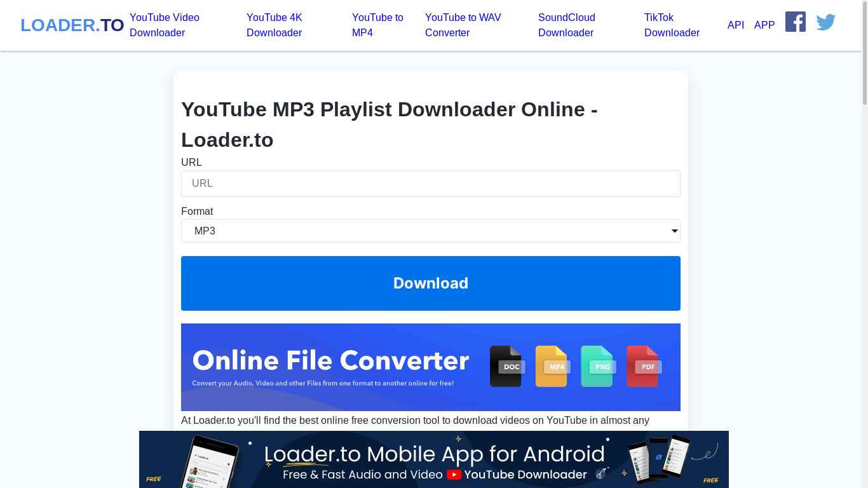
Task: Open the API link
Action: pyautogui.click(x=736, y=25)
